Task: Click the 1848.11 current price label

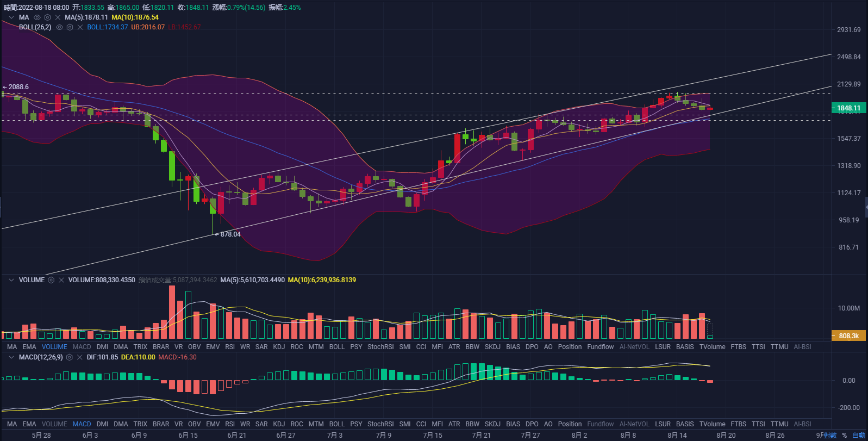Action: 848,108
